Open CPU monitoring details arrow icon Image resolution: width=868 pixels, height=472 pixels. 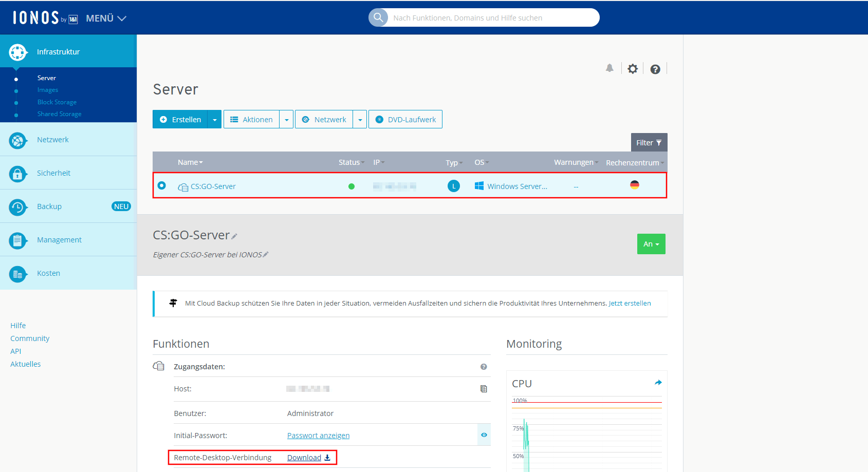[658, 383]
